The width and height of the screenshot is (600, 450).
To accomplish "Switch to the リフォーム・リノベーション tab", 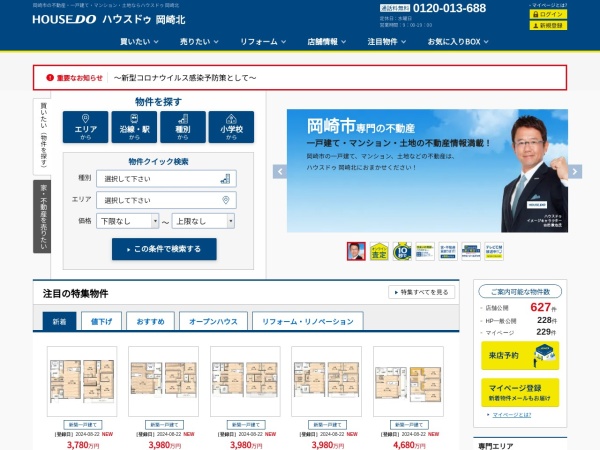I will [308, 321].
